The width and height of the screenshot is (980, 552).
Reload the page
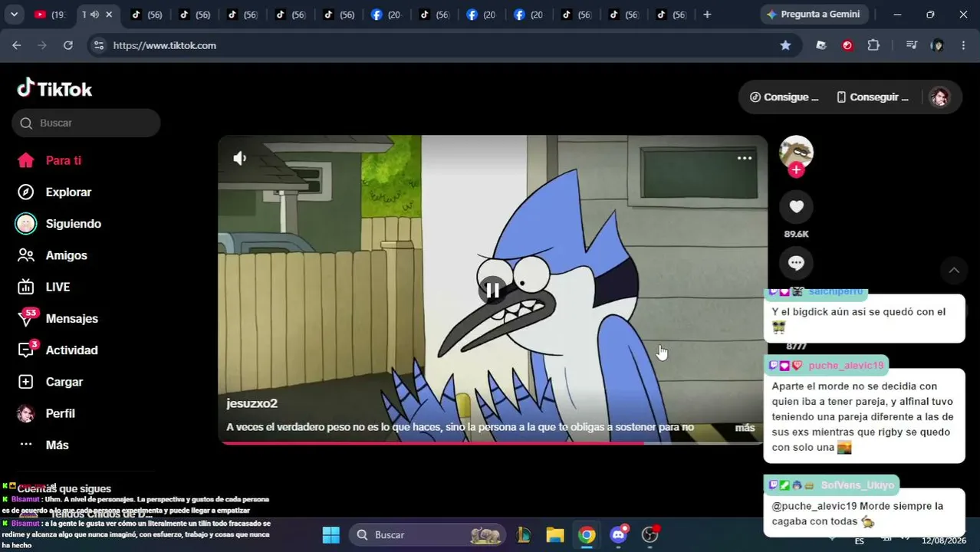click(x=68, y=45)
